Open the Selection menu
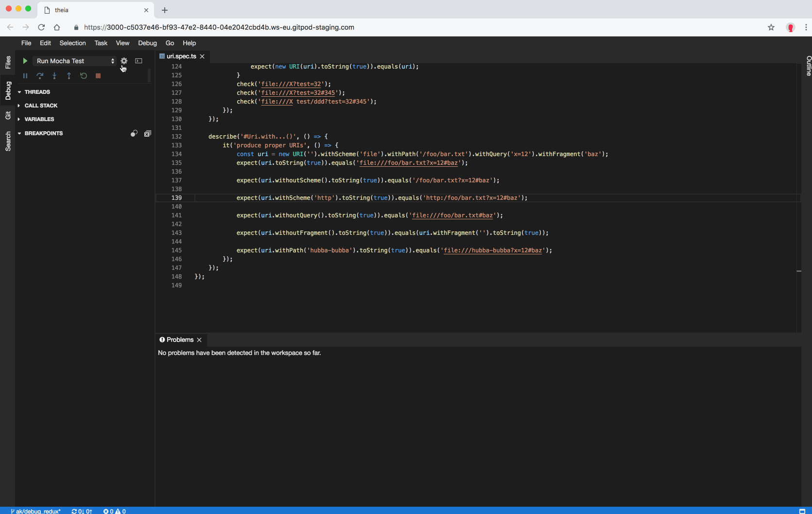This screenshot has height=514, width=812. point(72,43)
